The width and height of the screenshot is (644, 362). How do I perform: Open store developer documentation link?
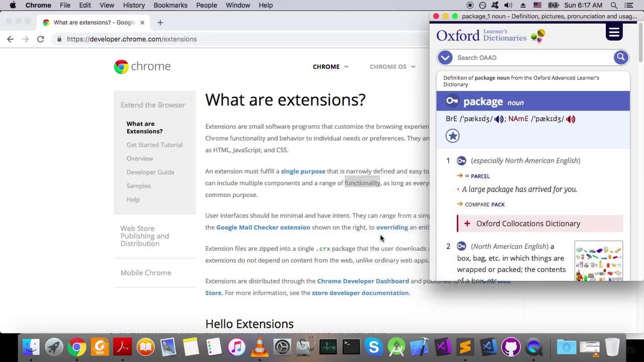coord(360,293)
